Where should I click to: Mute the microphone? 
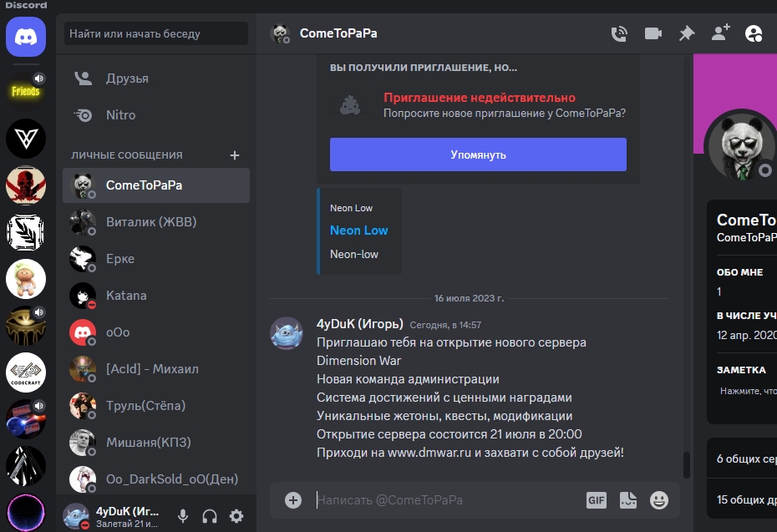tap(183, 516)
